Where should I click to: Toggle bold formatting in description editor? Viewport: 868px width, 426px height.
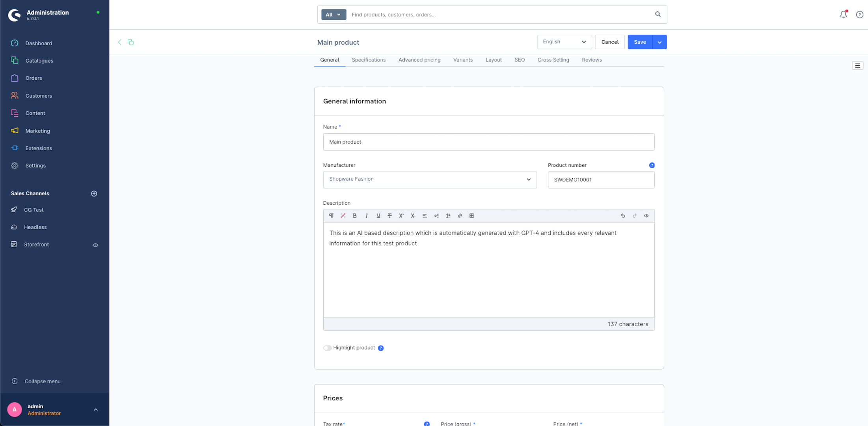354,216
